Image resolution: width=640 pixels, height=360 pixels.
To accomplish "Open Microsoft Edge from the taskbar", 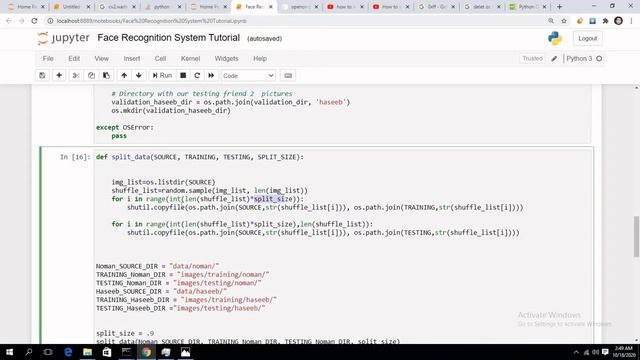I will [x=68, y=352].
